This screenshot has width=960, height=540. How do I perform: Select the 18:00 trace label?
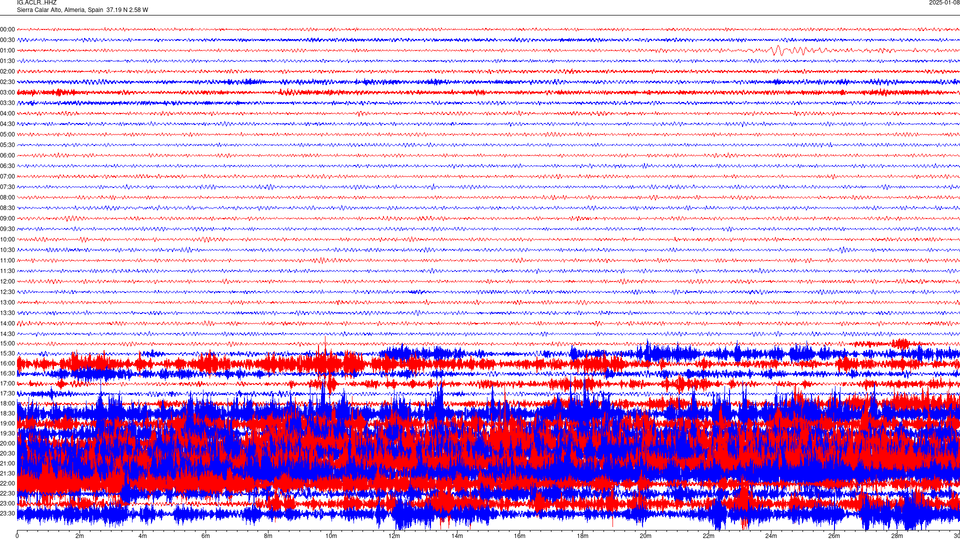7,403
